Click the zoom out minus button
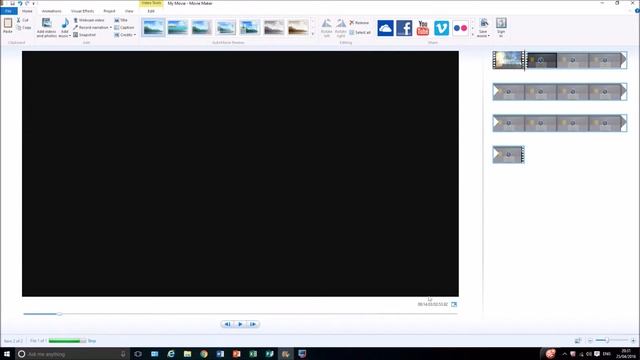Viewport: 640px width, 360px height. pyautogui.click(x=590, y=340)
